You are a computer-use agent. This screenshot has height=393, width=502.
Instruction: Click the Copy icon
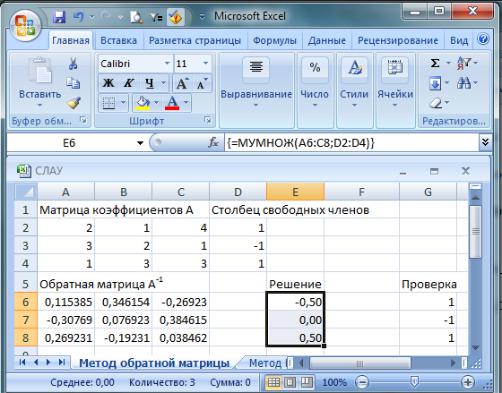coord(73,83)
